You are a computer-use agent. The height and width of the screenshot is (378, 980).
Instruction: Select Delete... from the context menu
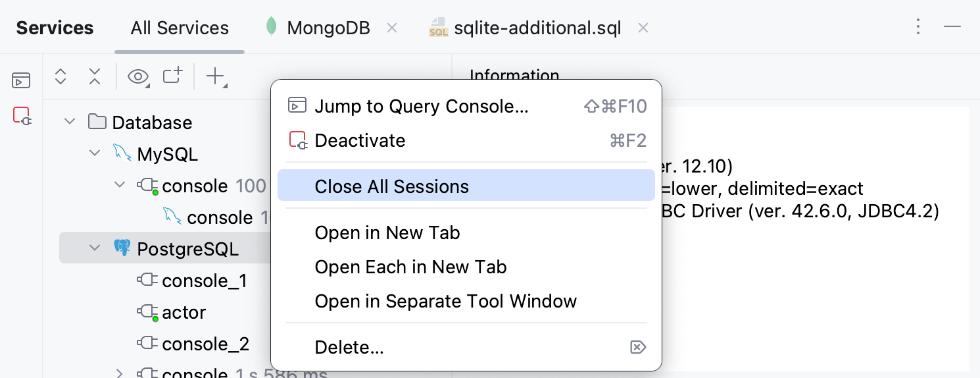click(x=349, y=347)
